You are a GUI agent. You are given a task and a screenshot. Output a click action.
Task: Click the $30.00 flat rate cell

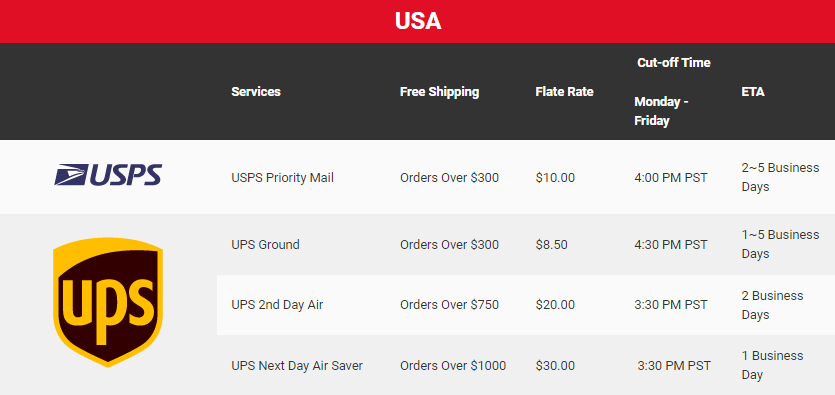pos(555,366)
